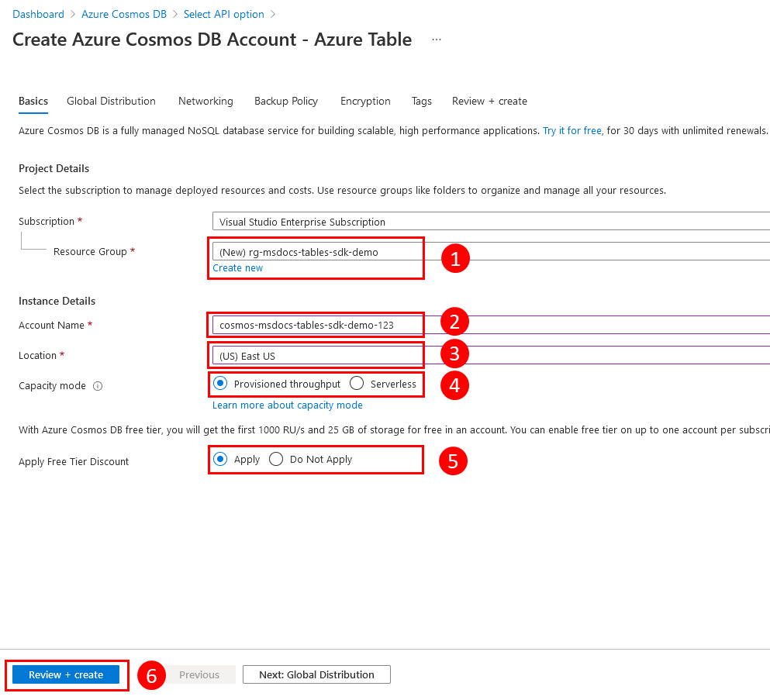The width and height of the screenshot is (770, 700).
Task: Click the Previous button
Action: pos(199,674)
